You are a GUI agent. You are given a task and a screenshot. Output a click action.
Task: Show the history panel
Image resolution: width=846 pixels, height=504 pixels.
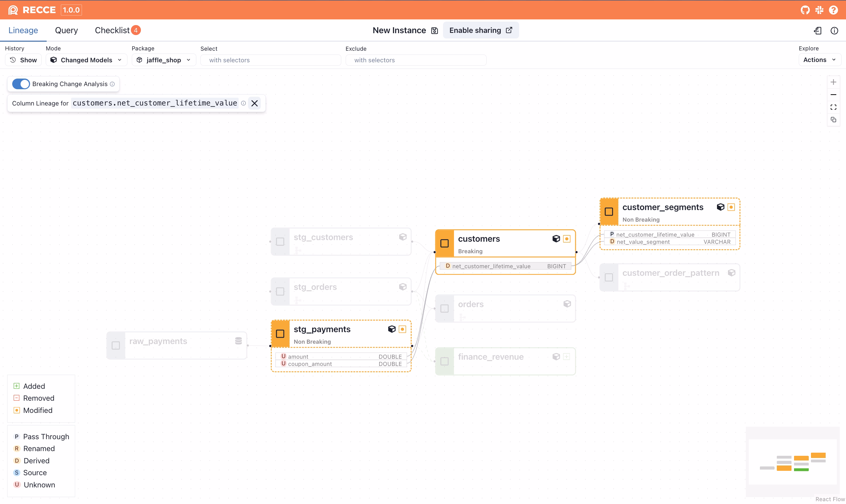click(23, 60)
